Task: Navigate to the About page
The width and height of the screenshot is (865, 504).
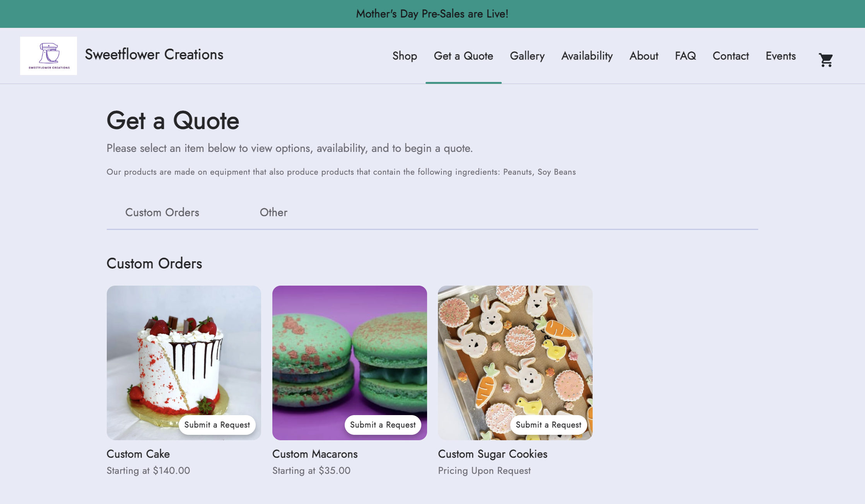Action: pos(644,56)
